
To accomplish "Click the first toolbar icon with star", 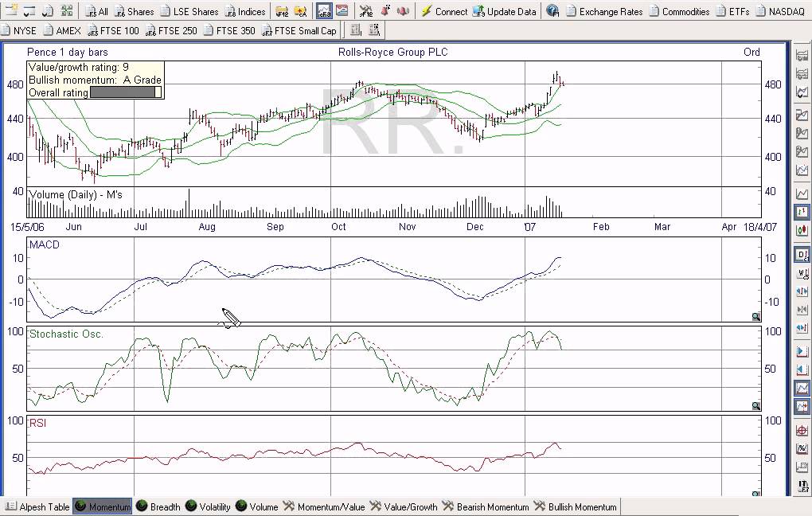I will 11,11.
